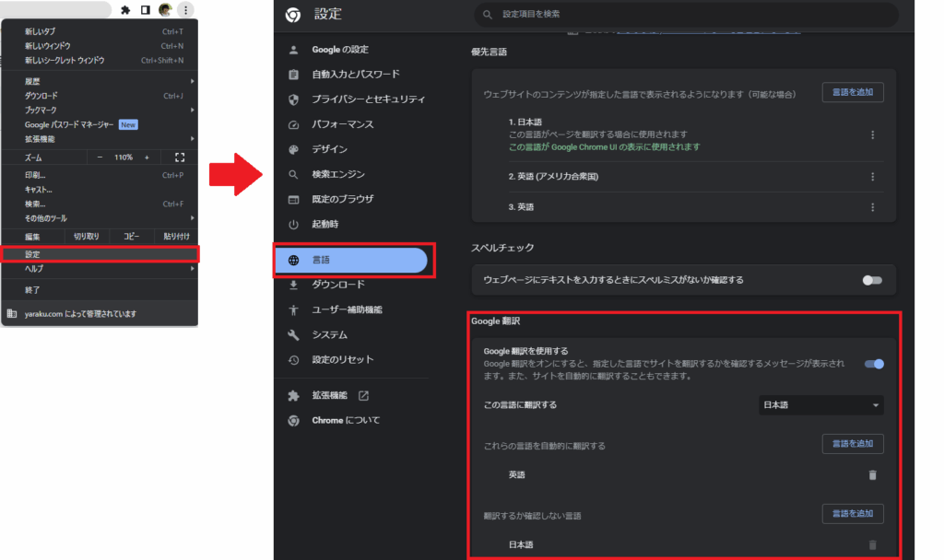Click the 自動入力とパスワード clipboard icon

[x=293, y=75]
